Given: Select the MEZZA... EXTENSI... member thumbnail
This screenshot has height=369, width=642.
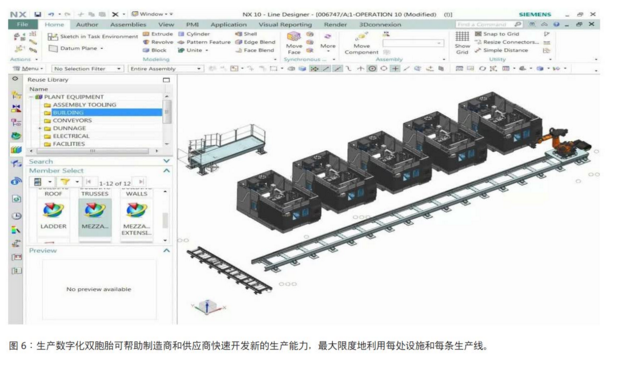Looking at the screenshot, I should pos(136,218).
